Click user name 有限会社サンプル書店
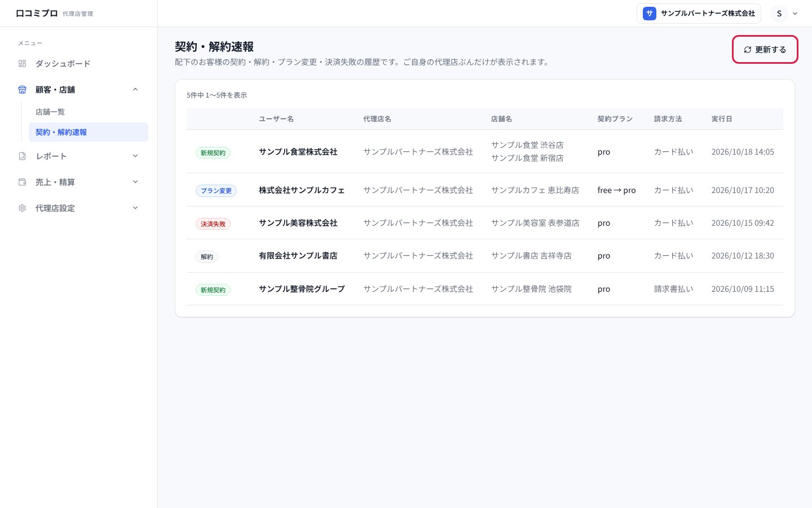Screen dimensions: 812x508 [298, 256]
